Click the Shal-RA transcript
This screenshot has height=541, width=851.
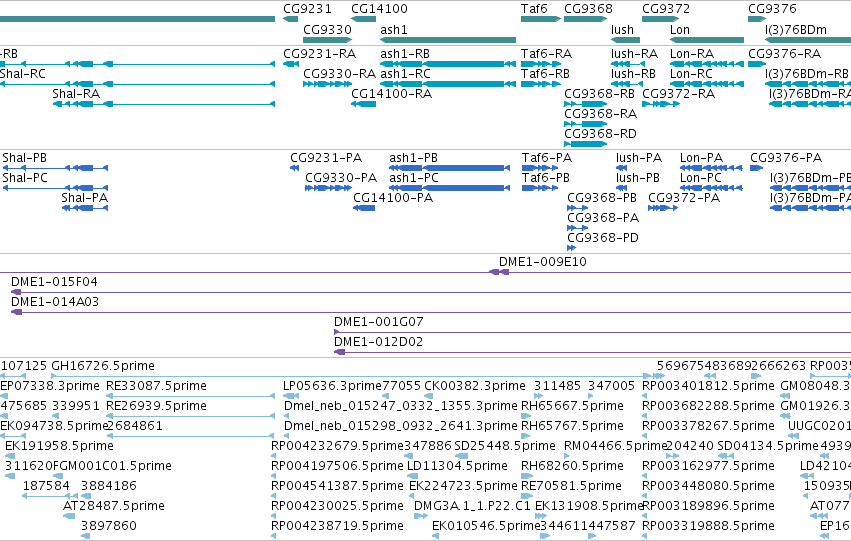pyautogui.click(x=164, y=104)
